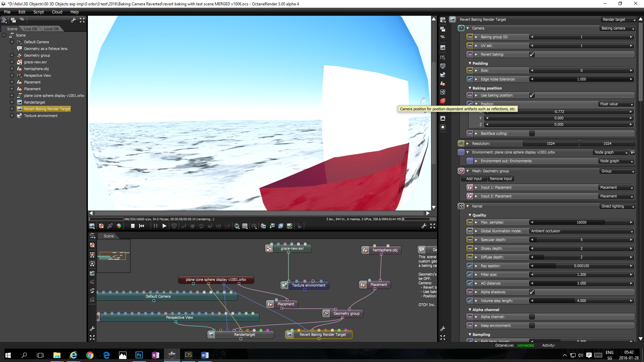This screenshot has height=362, width=644.
Task: Enable Backface culling checkbox
Action: point(532,133)
